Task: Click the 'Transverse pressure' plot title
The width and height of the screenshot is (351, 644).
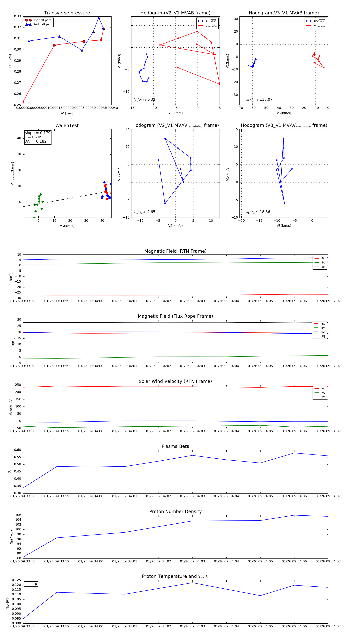Action: tap(67, 13)
